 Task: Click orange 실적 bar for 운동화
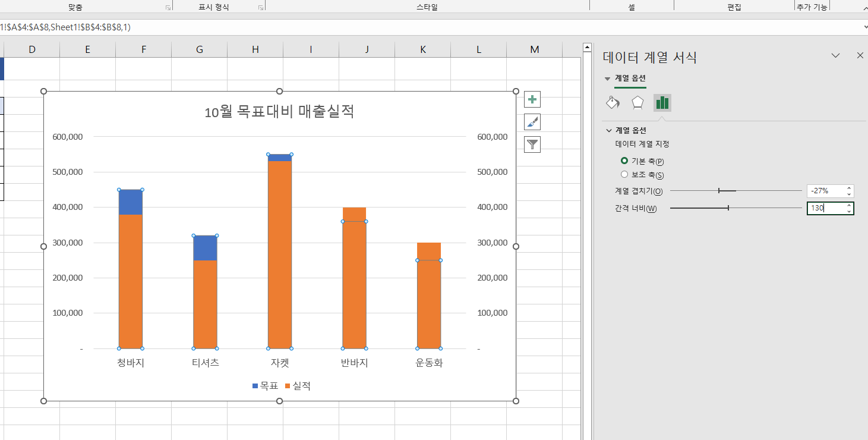click(429, 296)
